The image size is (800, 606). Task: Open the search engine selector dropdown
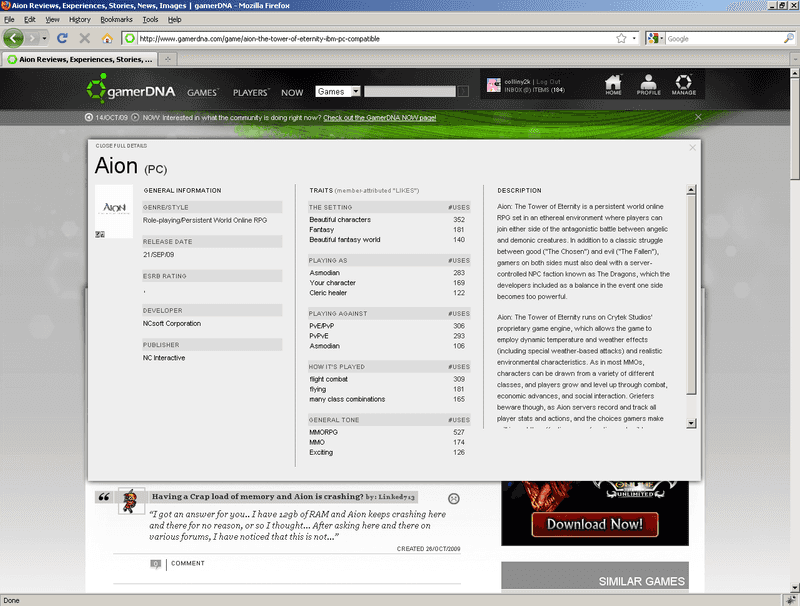[655, 39]
